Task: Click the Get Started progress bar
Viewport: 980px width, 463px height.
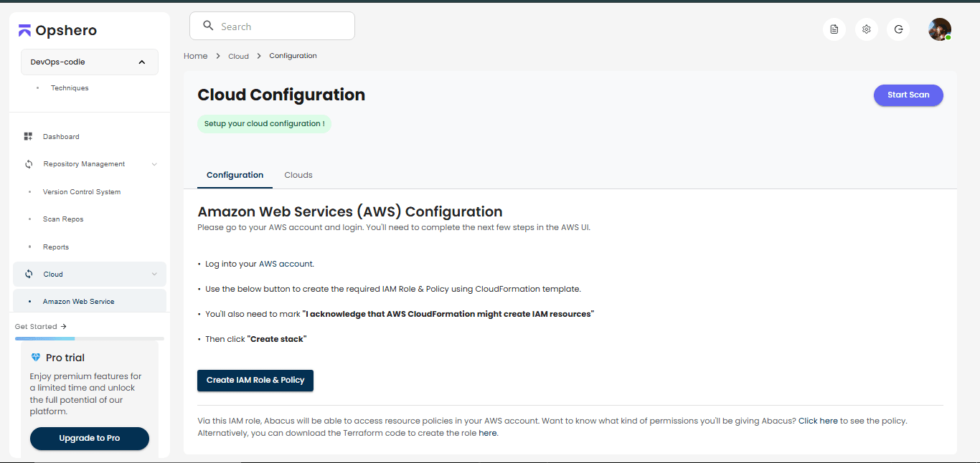Action: 89,338
